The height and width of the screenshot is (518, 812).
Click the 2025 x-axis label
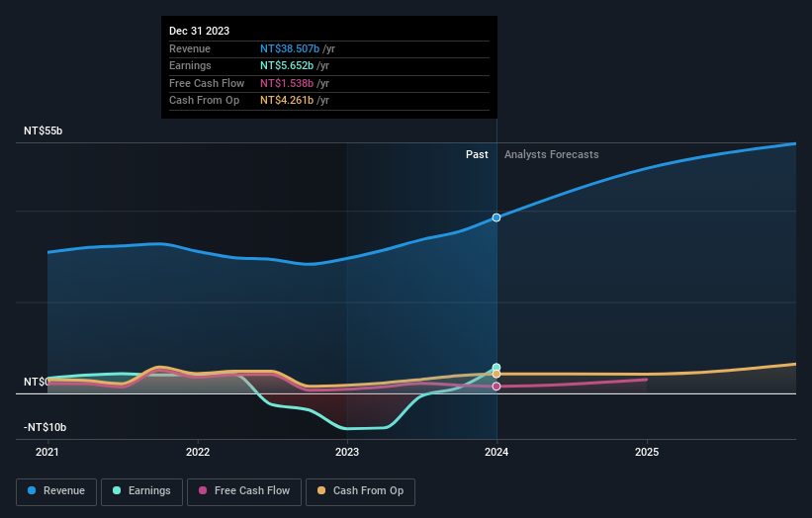tap(647, 453)
